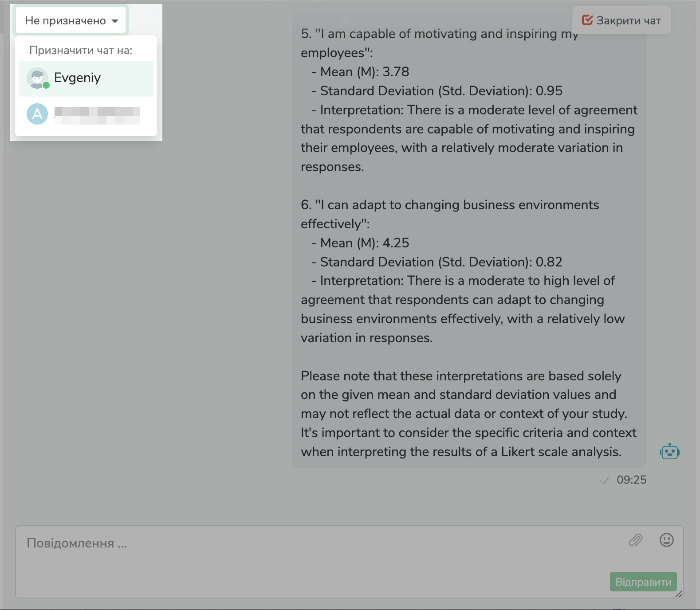Click the textarea resize handle corner
Viewport: 700px width, 610px height.
(679, 594)
